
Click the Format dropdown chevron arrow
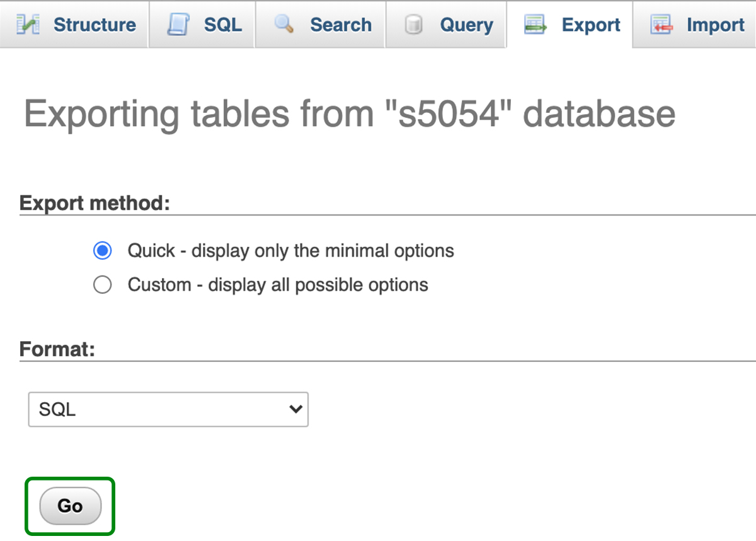(295, 409)
